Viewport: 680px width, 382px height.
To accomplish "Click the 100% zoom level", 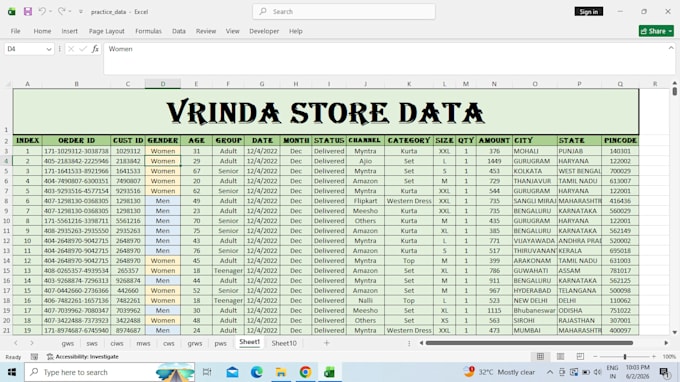I will [x=669, y=356].
